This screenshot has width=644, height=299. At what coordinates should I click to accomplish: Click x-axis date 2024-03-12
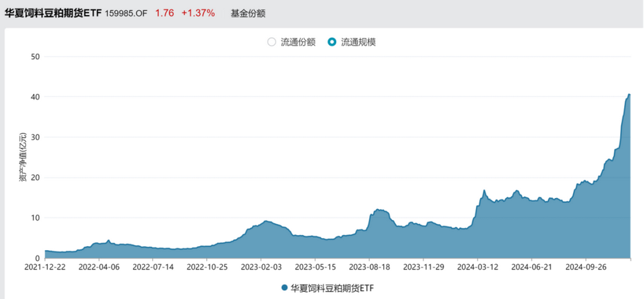point(478,267)
